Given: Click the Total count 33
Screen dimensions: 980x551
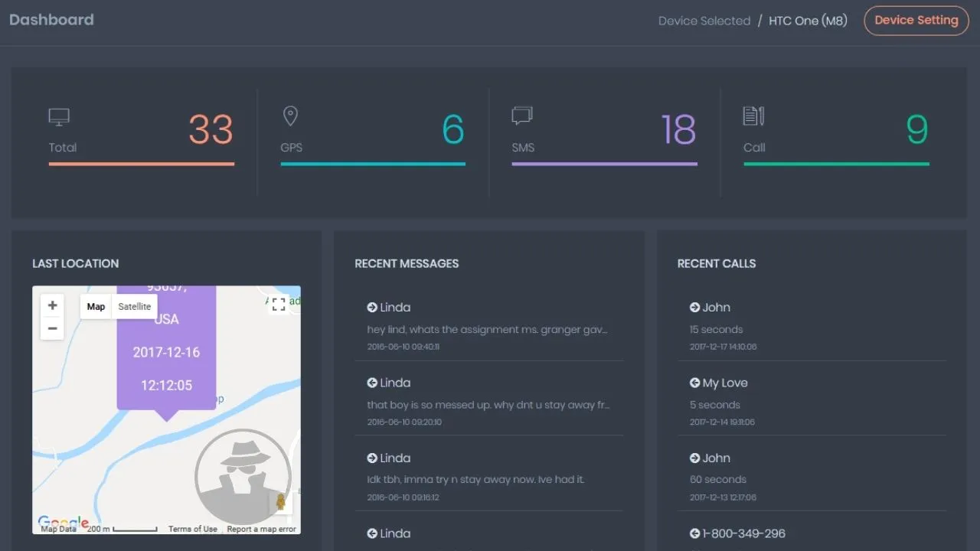Looking at the screenshot, I should 211,129.
